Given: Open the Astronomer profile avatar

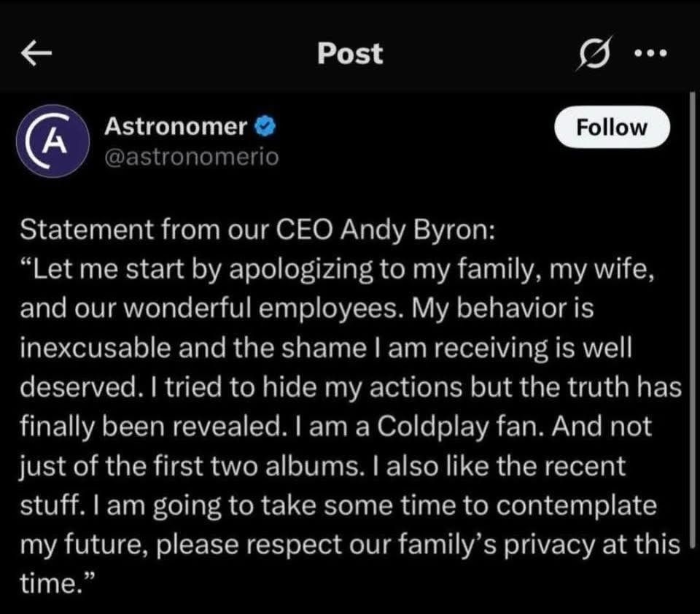Looking at the screenshot, I should [x=52, y=141].
